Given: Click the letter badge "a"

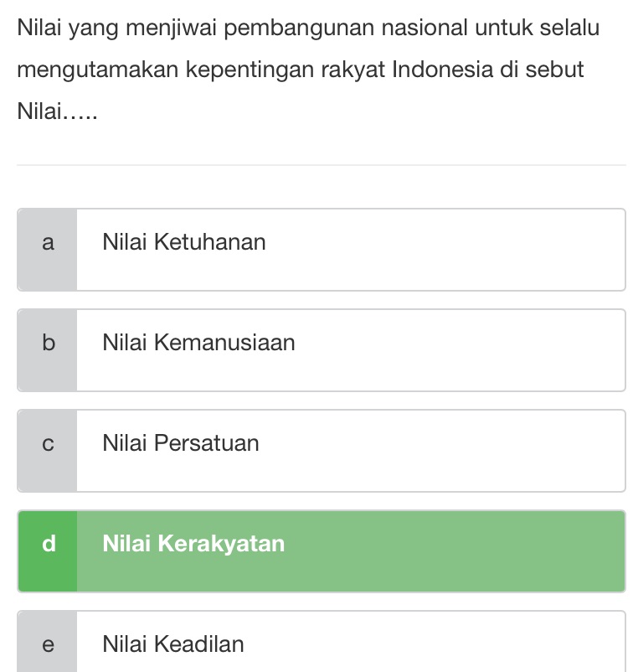Looking at the screenshot, I should [48, 242].
